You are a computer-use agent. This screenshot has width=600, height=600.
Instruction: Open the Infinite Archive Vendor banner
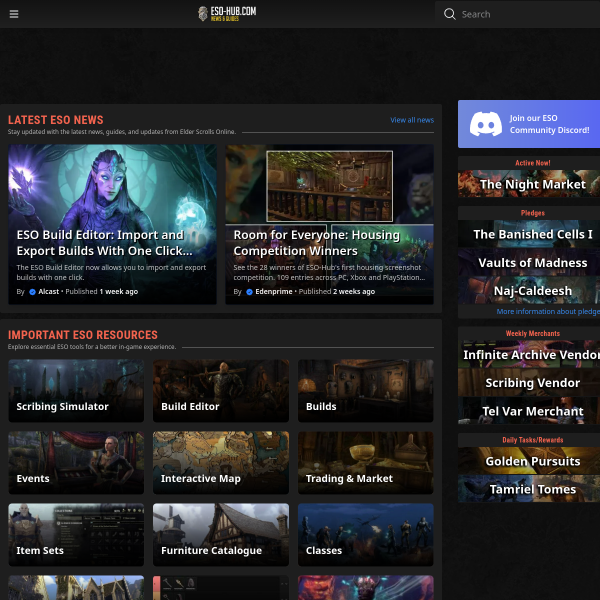529,354
